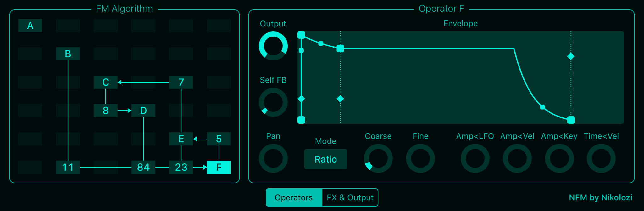Click the Time<Vel knob
Screen dimensions: 644x211
click(x=601, y=158)
